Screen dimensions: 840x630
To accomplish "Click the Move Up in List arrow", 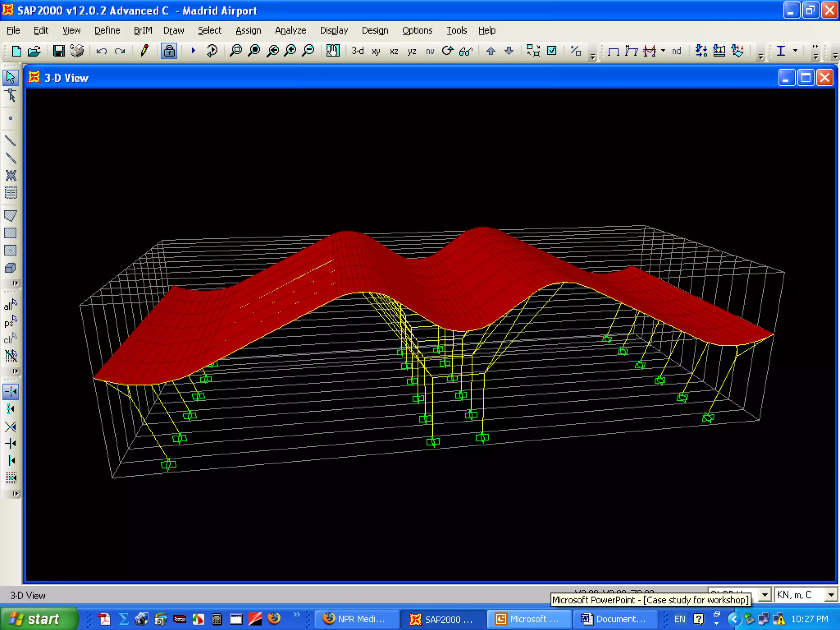I will pyautogui.click(x=491, y=51).
